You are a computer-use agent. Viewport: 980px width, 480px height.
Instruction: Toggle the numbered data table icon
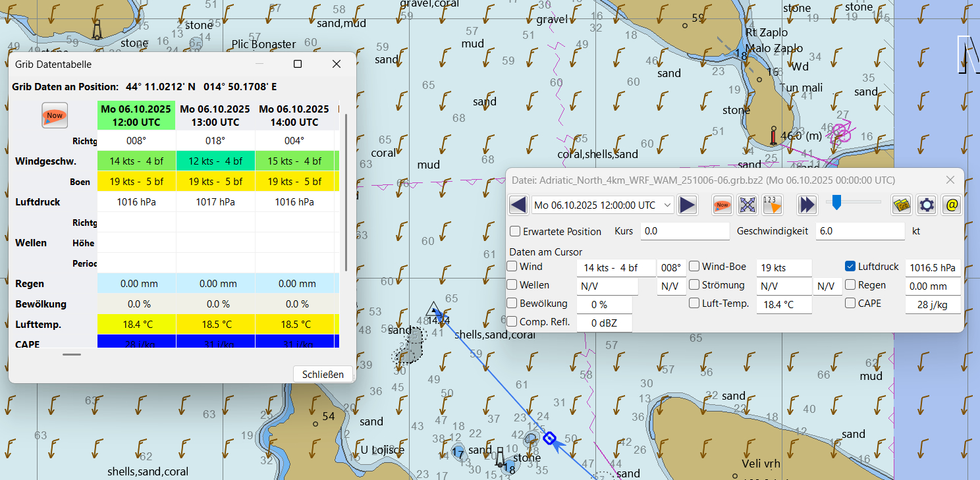772,205
